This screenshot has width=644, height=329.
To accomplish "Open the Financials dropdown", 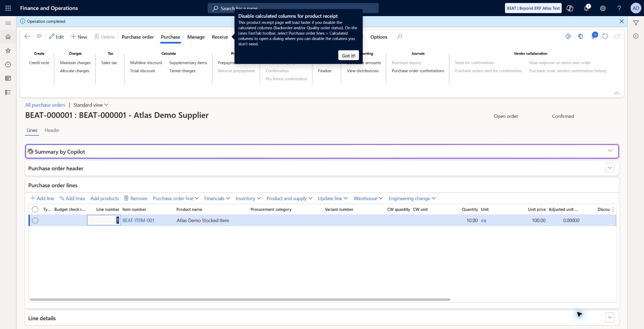I will pos(217,198).
